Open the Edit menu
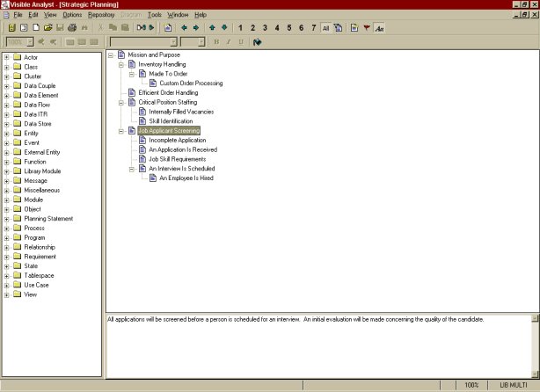 click(x=33, y=15)
